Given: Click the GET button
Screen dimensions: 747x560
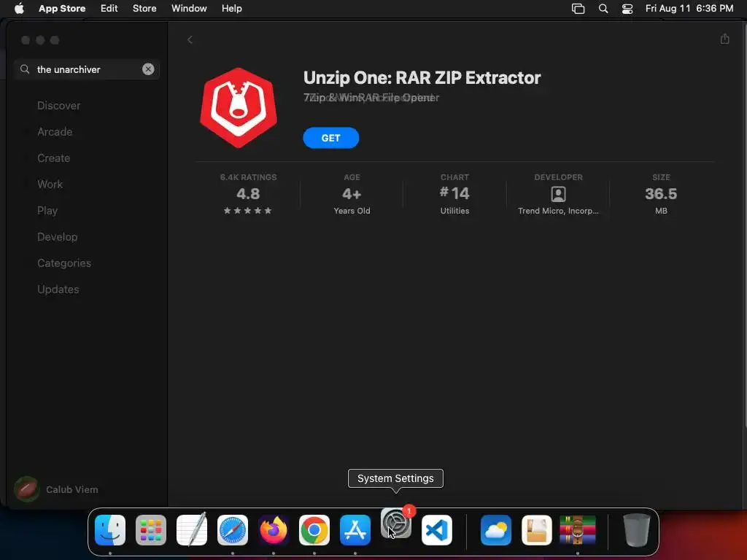Looking at the screenshot, I should [x=331, y=138].
